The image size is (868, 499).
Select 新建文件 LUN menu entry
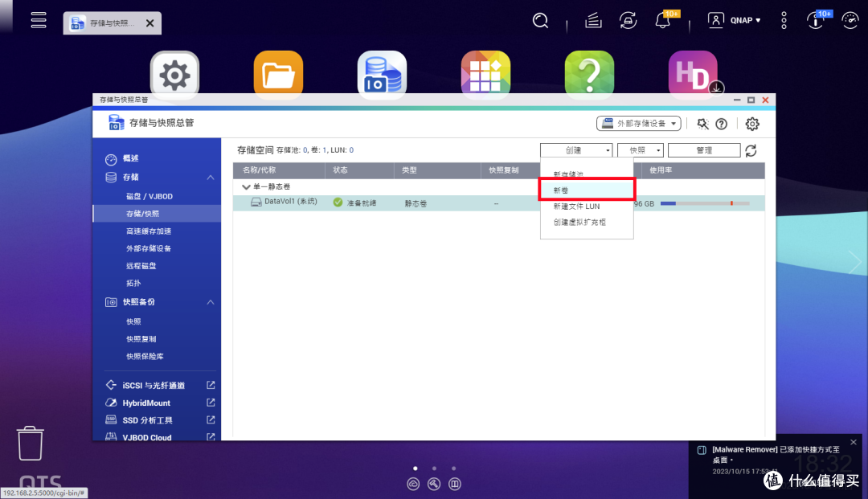point(587,207)
